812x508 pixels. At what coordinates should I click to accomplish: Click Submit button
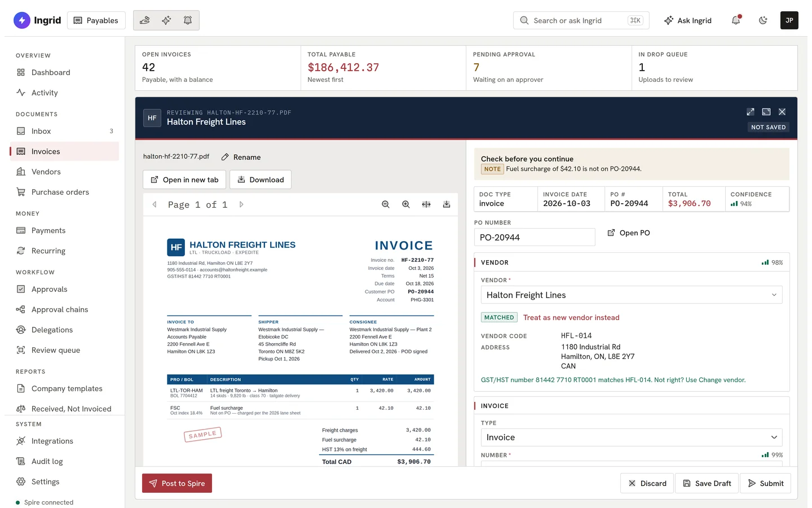pos(766,483)
